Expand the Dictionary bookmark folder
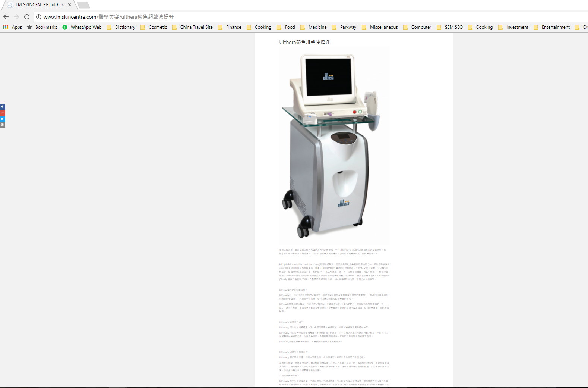 [121, 27]
